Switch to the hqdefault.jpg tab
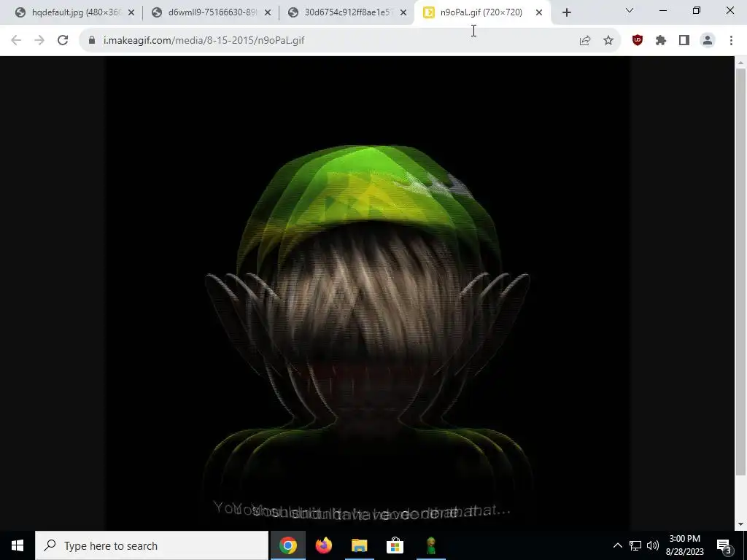This screenshot has width=747, height=560. click(76, 12)
